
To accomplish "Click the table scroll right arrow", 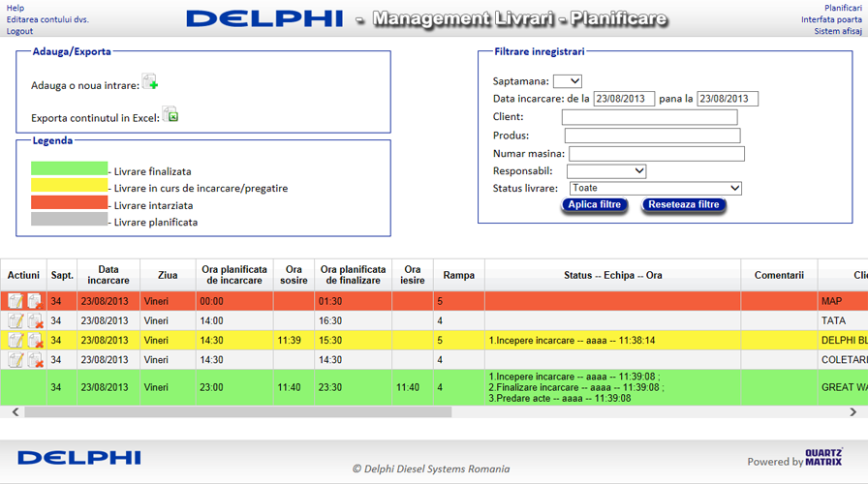I will [853, 412].
